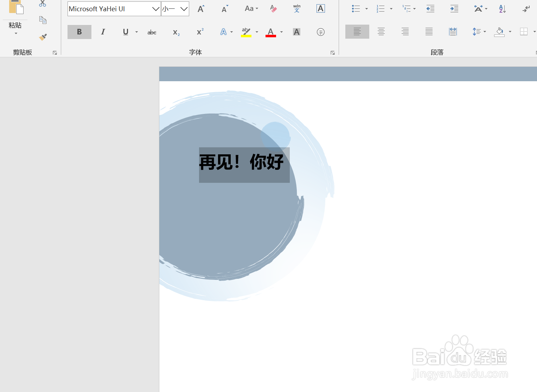Apply multilevel list icon

coord(407,9)
